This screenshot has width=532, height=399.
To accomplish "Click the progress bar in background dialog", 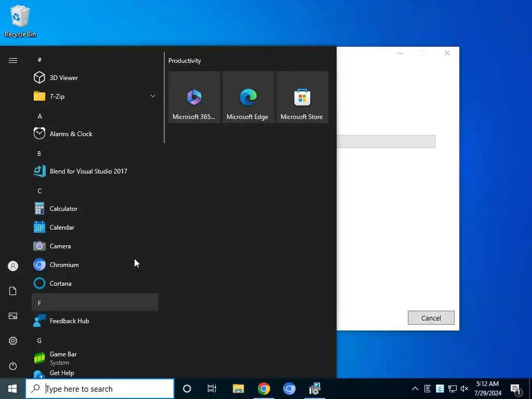I will click(386, 141).
